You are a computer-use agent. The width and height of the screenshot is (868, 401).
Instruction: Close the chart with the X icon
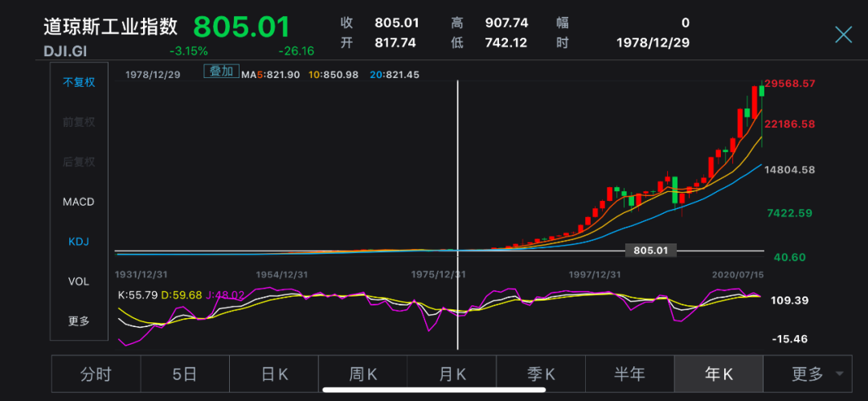pos(844,35)
